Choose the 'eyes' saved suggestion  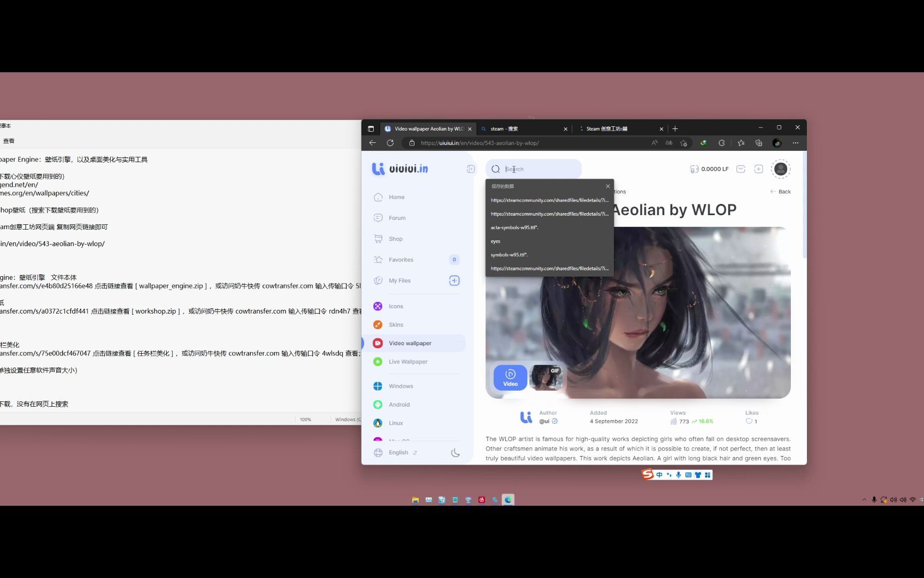coord(549,241)
